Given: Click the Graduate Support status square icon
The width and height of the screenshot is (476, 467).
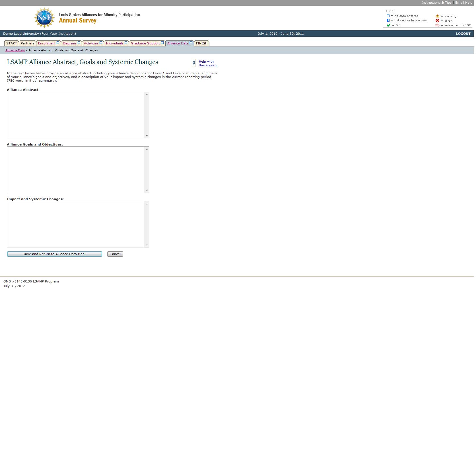Looking at the screenshot, I should 162,43.
